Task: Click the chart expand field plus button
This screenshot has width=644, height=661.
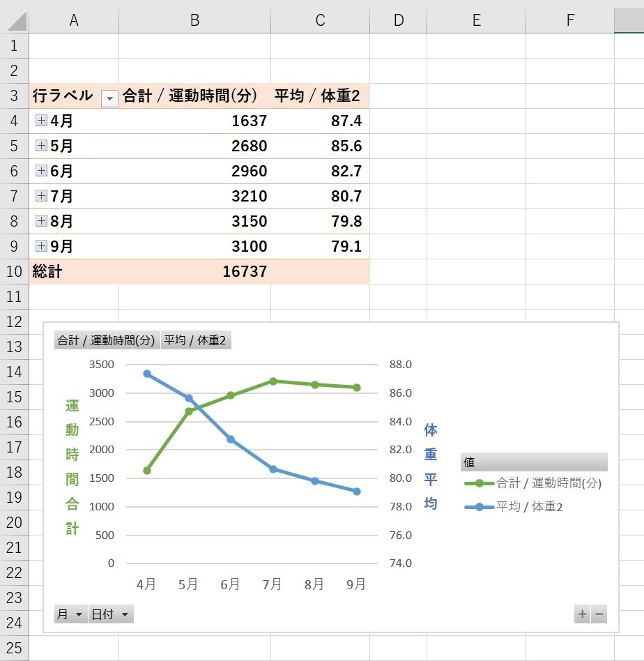Action: (582, 614)
